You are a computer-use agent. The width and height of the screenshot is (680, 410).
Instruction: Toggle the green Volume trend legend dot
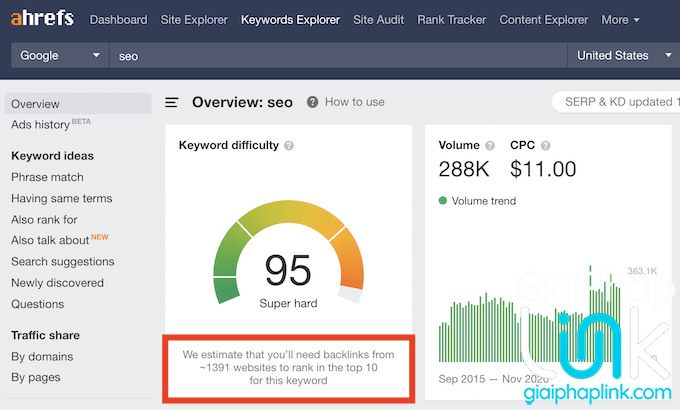(443, 201)
